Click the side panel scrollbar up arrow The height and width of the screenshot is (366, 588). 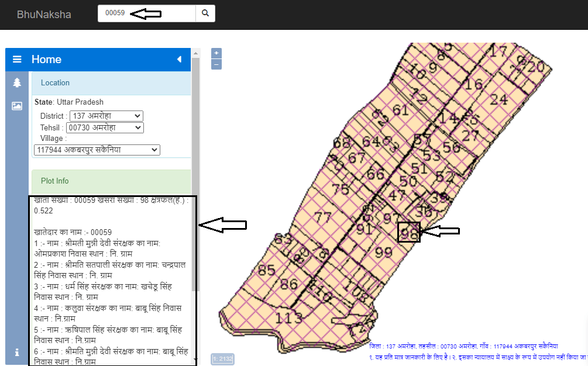(195, 53)
